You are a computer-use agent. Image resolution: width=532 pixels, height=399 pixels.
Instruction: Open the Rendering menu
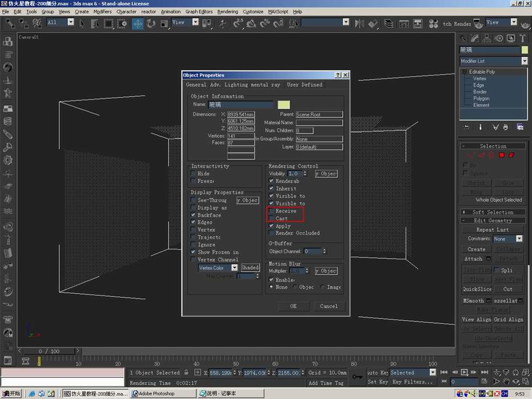pyautogui.click(x=227, y=11)
